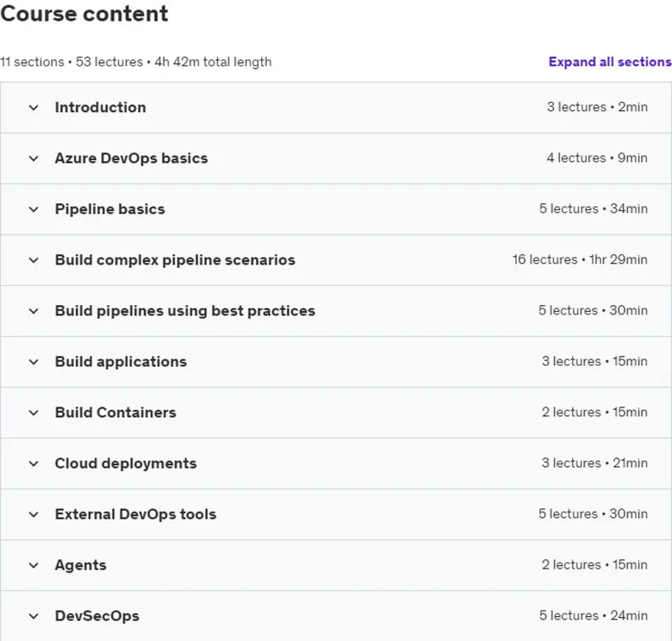Click '4 lectures • 9min' text

click(597, 158)
